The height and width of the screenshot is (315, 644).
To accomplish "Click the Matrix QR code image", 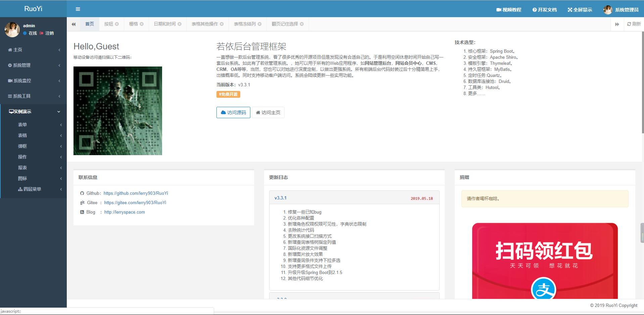I will pyautogui.click(x=118, y=111).
